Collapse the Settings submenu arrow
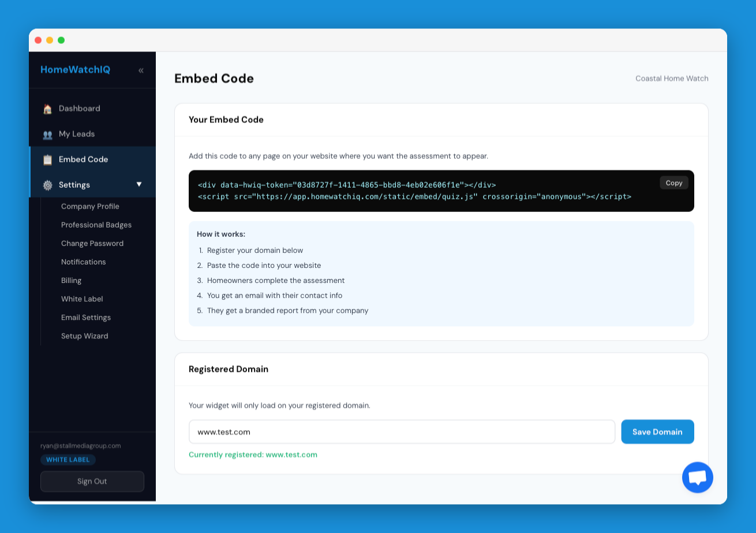This screenshot has width=756, height=533. point(139,184)
